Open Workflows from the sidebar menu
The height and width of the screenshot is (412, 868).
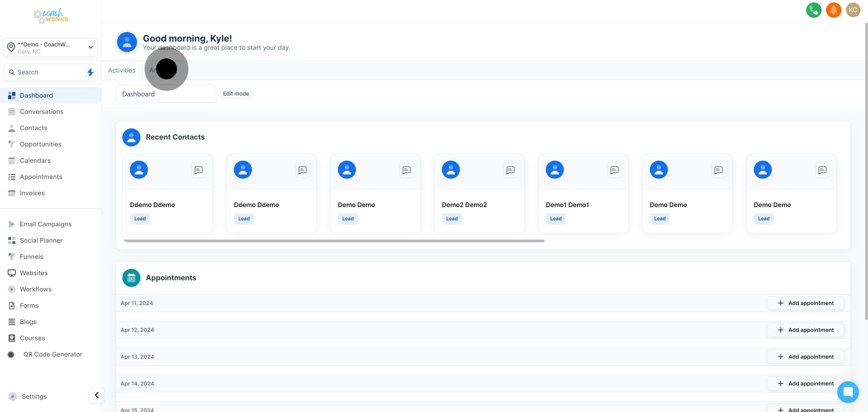[x=36, y=289]
